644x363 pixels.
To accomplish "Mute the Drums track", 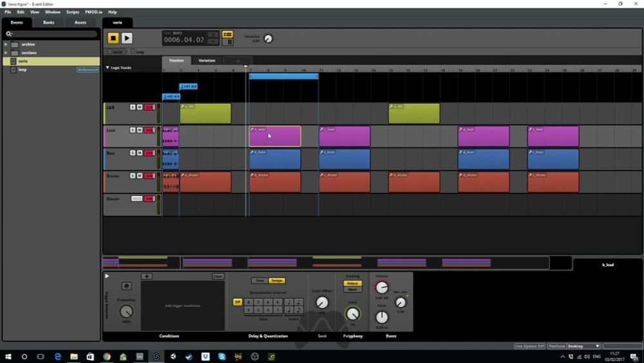I will pos(140,175).
